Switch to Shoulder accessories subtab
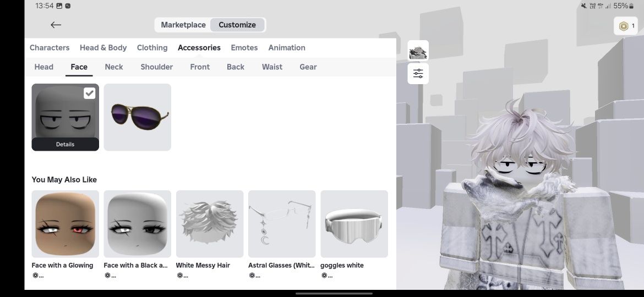 [x=156, y=67]
